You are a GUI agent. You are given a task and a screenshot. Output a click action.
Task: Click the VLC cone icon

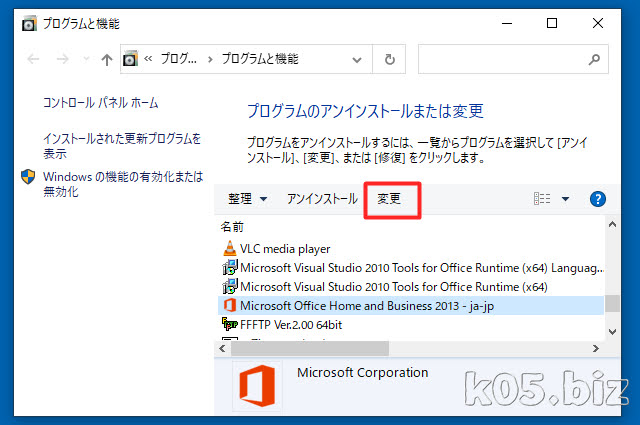pyautogui.click(x=230, y=248)
